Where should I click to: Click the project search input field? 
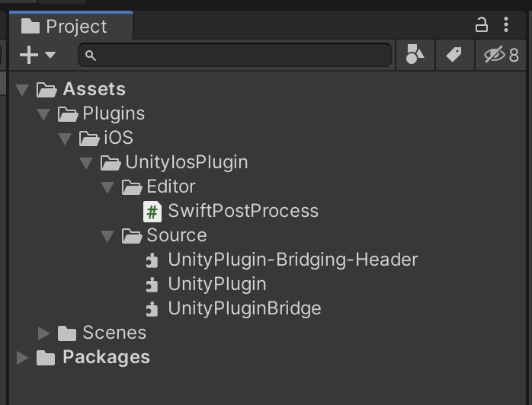point(235,55)
